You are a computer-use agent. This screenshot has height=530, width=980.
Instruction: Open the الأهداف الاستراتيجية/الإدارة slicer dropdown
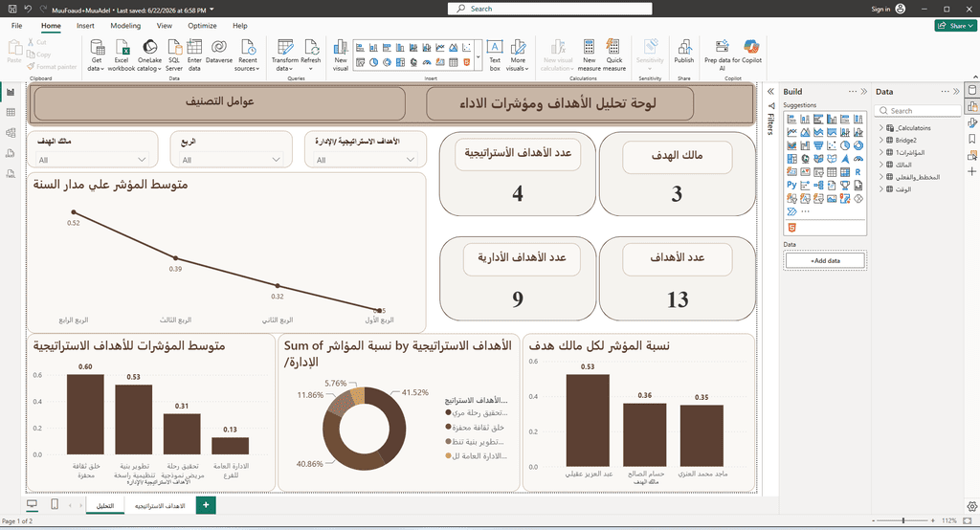pyautogui.click(x=366, y=160)
